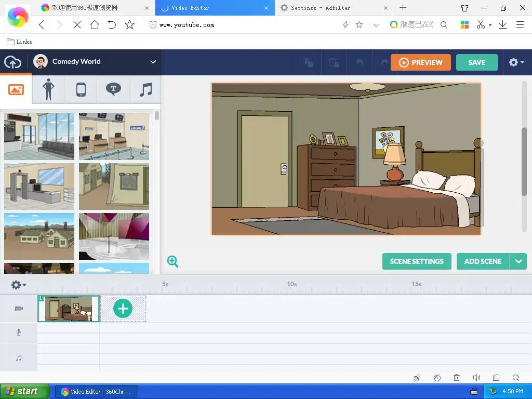Click the lightning speed mode icon
532x399 pixels.
[345, 25]
